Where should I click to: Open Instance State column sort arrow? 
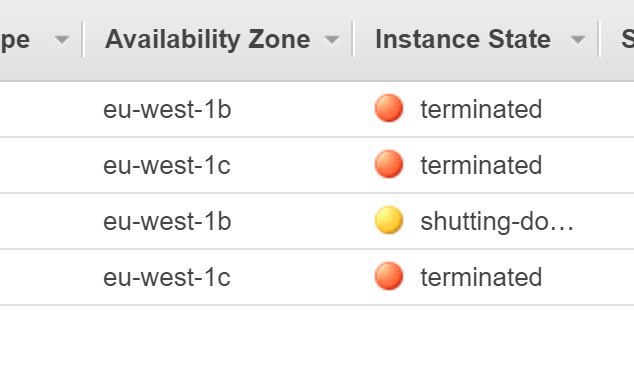click(577, 40)
